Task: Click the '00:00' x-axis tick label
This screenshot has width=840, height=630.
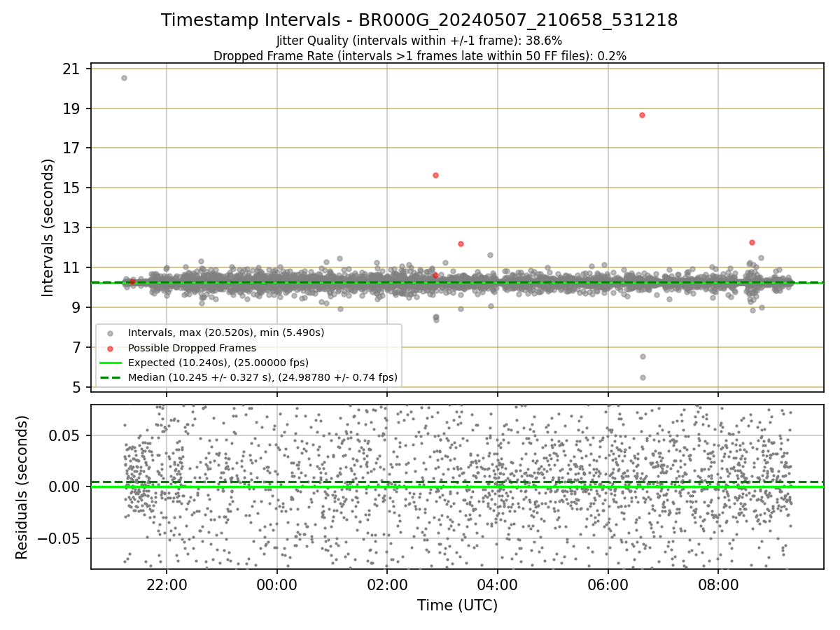Action: pyautogui.click(x=277, y=584)
